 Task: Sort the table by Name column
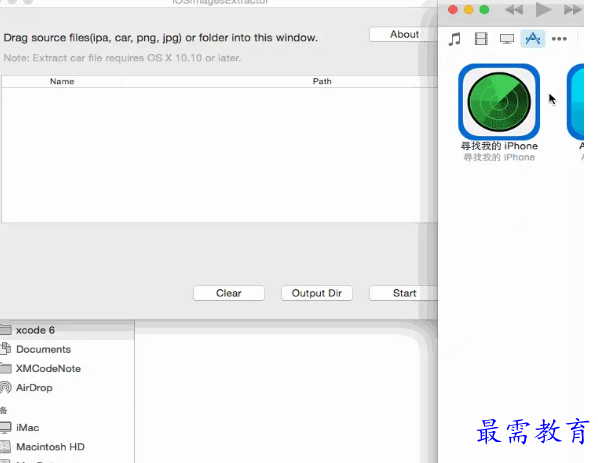[x=62, y=81]
